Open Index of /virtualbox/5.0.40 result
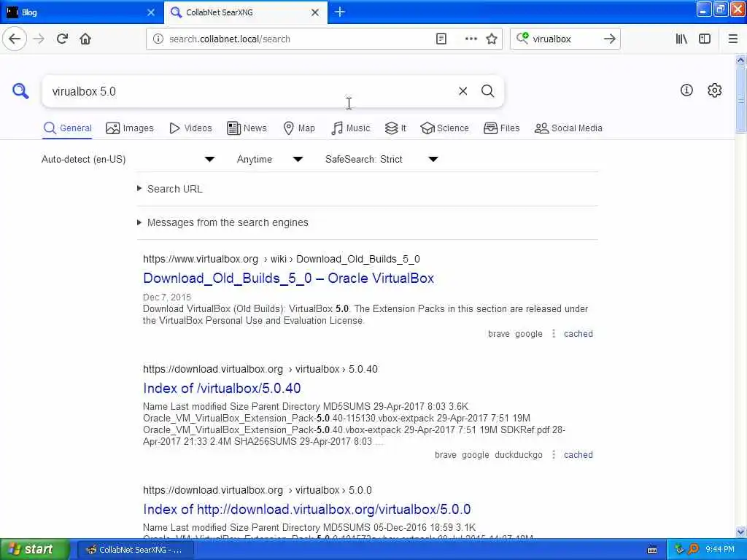The image size is (747, 560). 222,388
